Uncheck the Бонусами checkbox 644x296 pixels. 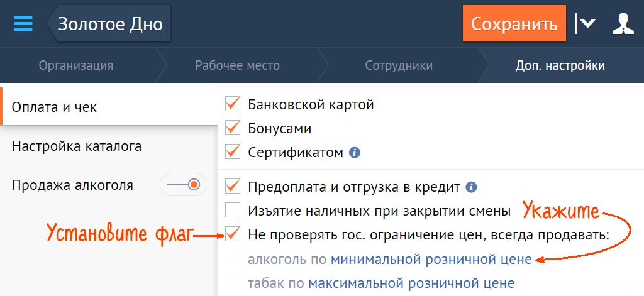click(233, 128)
